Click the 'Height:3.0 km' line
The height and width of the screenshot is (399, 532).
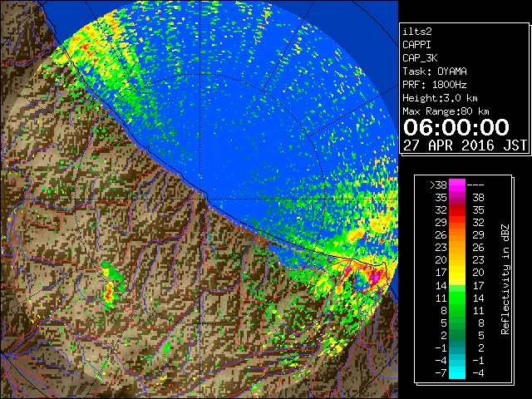(440, 98)
